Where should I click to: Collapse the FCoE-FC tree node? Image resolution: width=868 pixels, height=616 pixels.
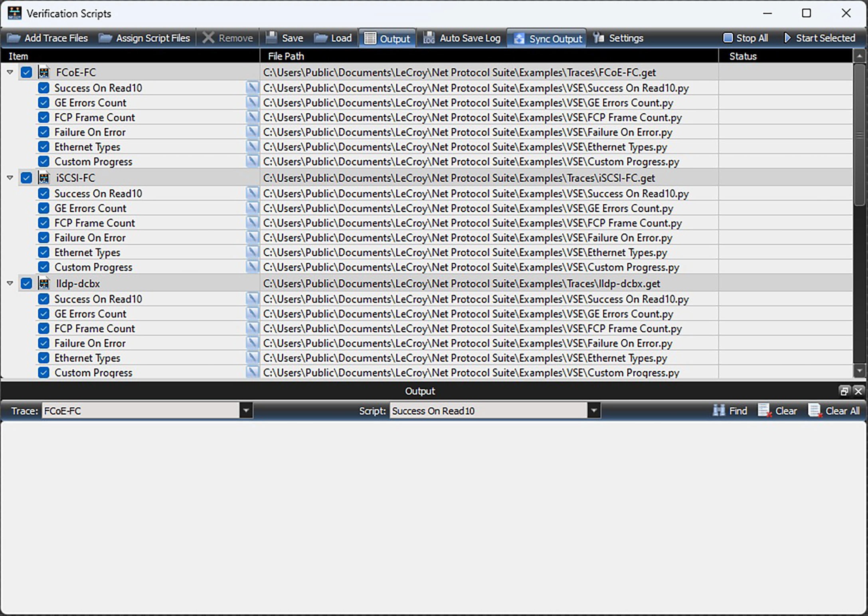coord(10,72)
